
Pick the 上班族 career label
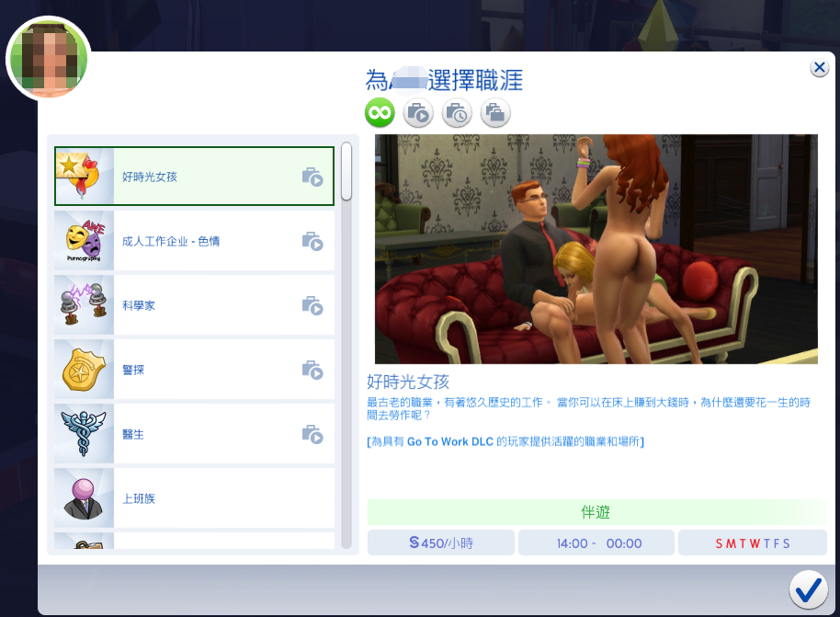(138, 498)
